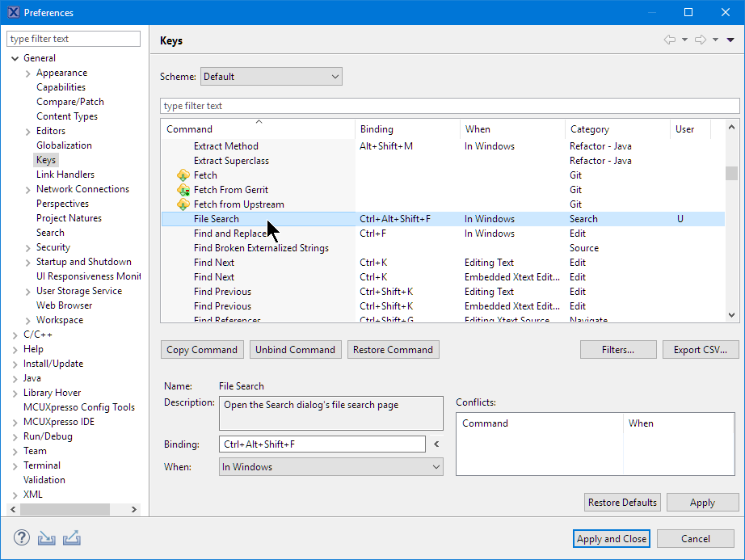Image resolution: width=745 pixels, height=560 pixels.
Task: Click the Export preferences icon
Action: coord(72,538)
